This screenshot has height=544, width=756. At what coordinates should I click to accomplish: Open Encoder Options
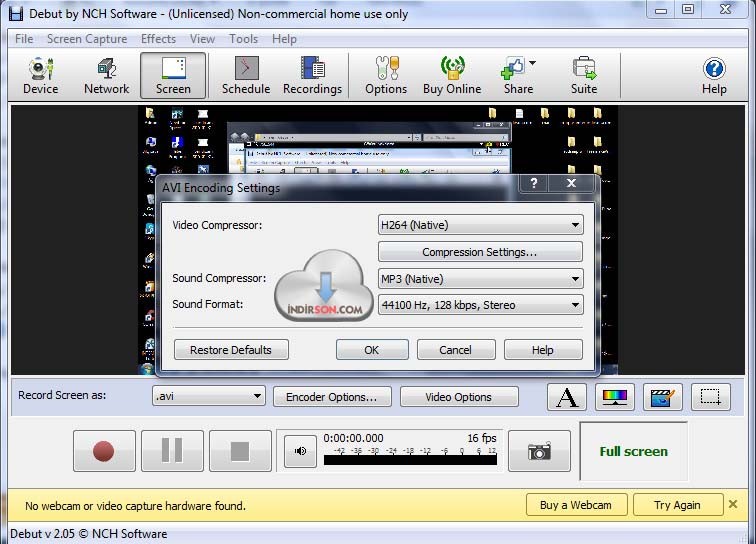coord(332,397)
